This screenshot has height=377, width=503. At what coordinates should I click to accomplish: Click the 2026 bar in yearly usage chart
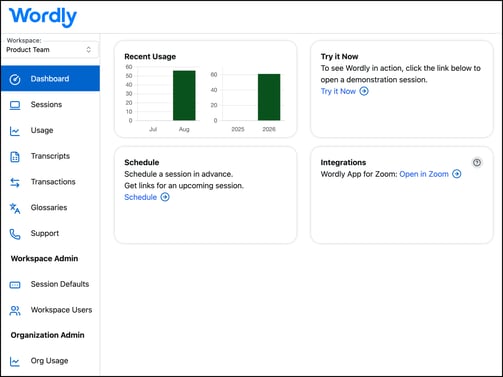tap(269, 97)
